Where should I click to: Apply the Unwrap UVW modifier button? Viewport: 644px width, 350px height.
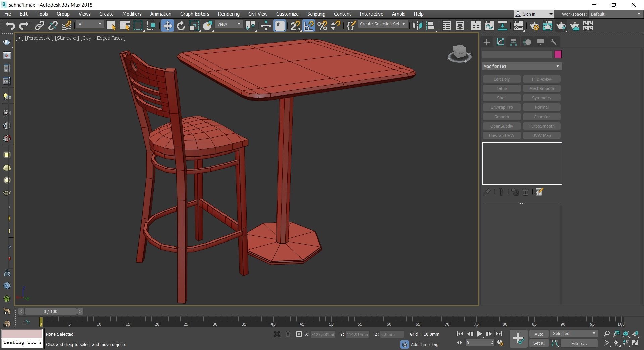[502, 135]
